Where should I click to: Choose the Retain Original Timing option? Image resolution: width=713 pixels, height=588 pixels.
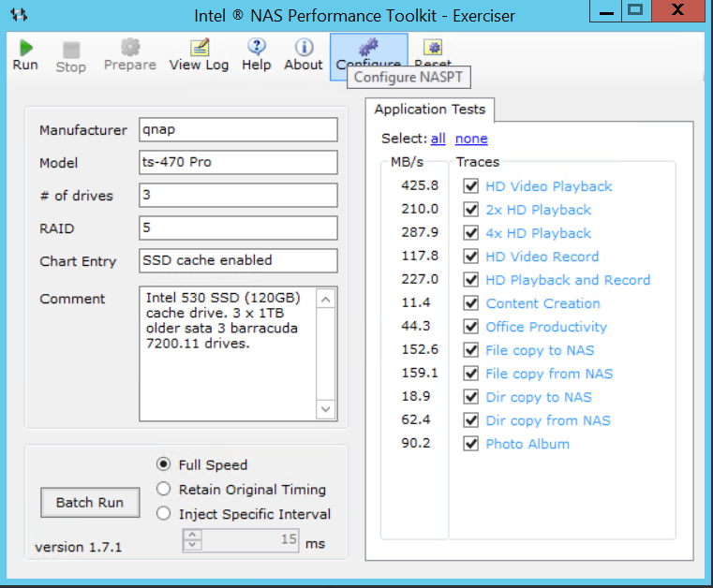[163, 489]
